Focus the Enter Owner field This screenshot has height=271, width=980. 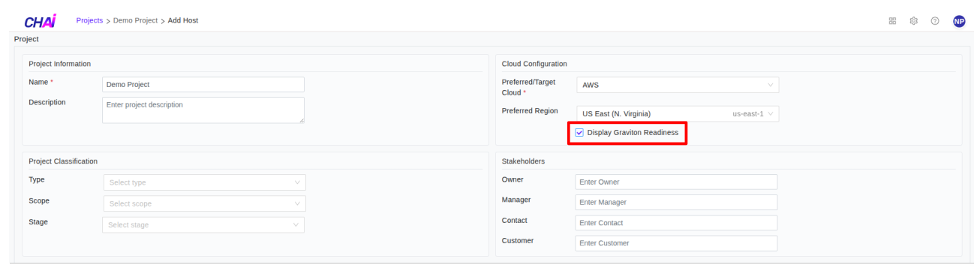676,182
